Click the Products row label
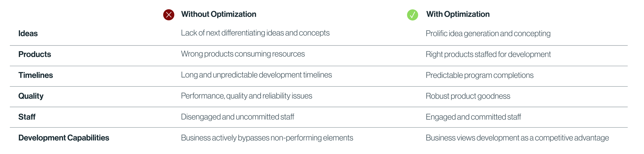 click(x=35, y=54)
